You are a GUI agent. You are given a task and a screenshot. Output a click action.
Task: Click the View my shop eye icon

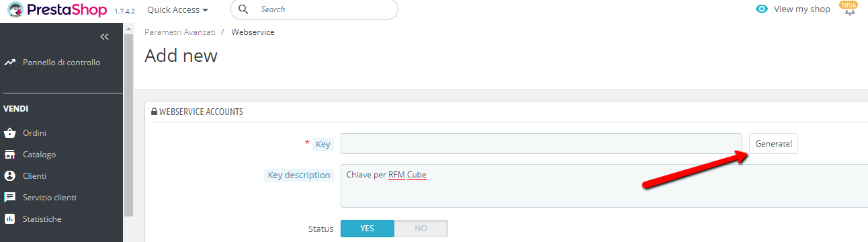(761, 9)
